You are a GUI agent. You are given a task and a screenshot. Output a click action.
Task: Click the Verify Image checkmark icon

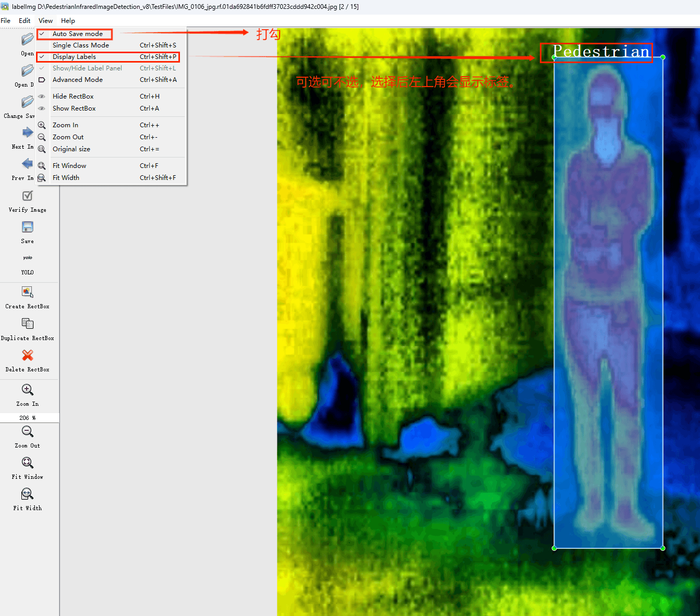coord(28,196)
